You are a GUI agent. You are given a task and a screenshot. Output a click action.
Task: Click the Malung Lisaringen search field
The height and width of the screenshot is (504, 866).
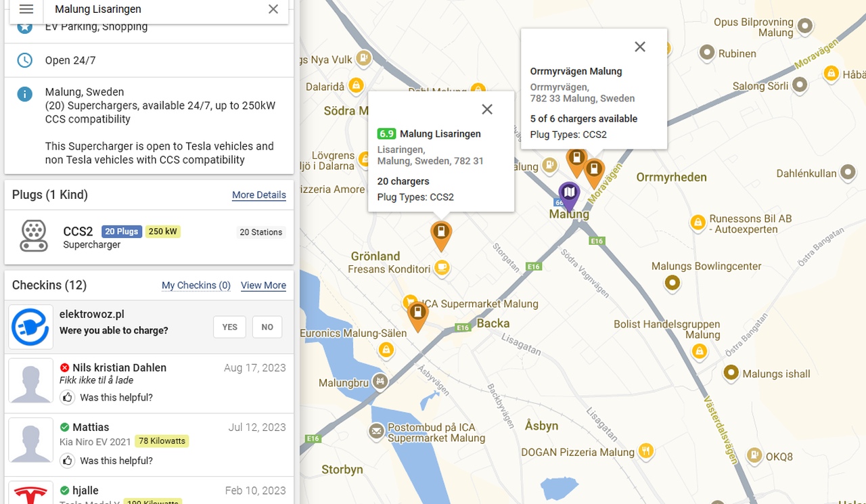[x=156, y=9]
